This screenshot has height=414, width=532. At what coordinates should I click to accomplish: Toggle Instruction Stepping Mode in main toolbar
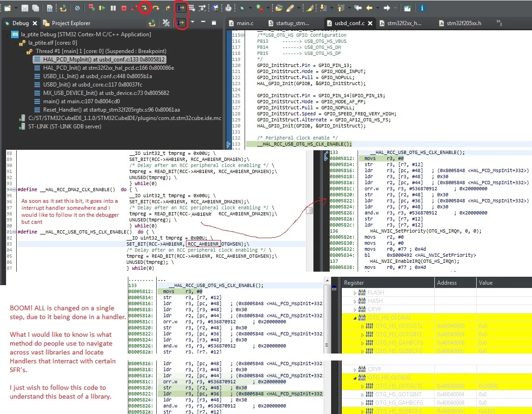pyautogui.click(x=181, y=8)
